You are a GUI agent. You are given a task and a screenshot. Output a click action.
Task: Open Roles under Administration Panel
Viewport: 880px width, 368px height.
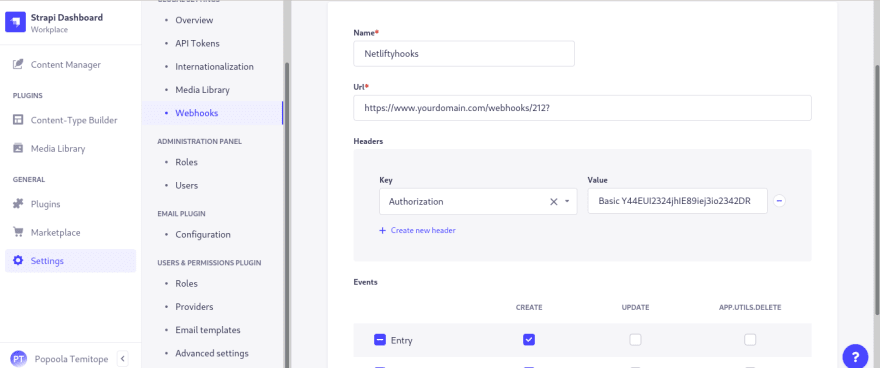coord(186,162)
